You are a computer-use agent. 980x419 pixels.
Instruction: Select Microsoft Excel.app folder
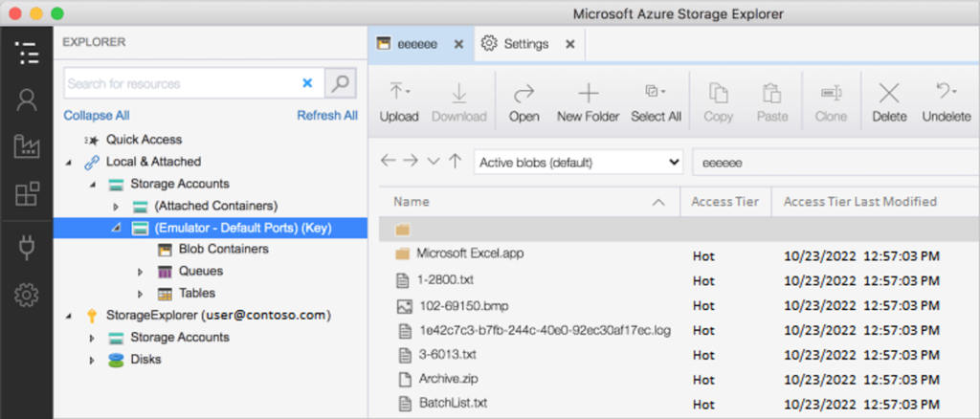click(x=470, y=254)
